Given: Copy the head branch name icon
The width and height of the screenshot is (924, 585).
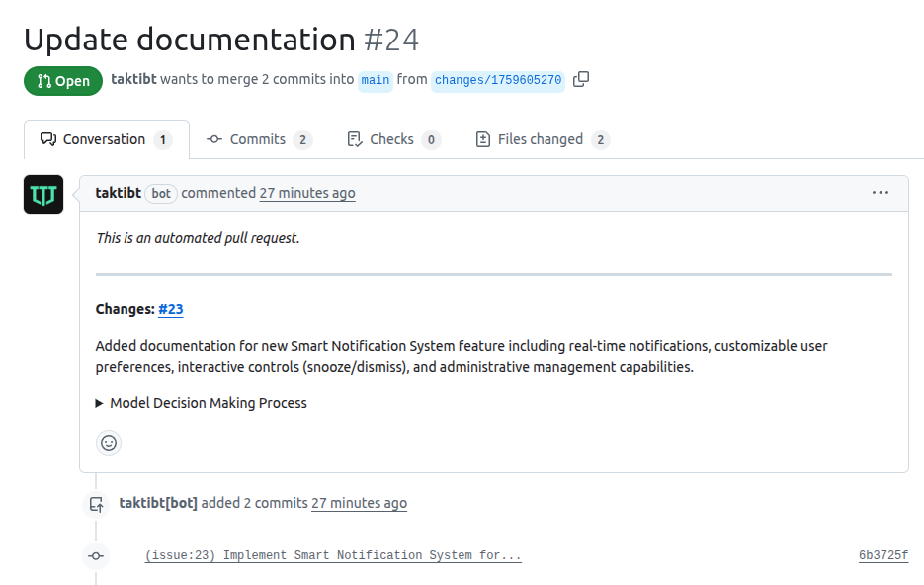Looking at the screenshot, I should 581,79.
